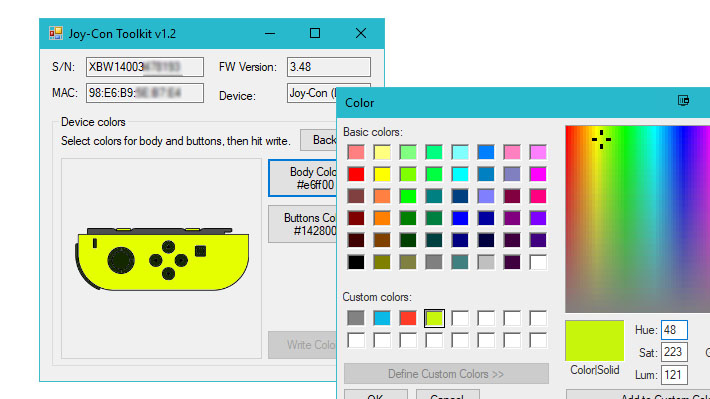710x399 pixels.
Task: Click the Hue value field
Action: pos(674,330)
